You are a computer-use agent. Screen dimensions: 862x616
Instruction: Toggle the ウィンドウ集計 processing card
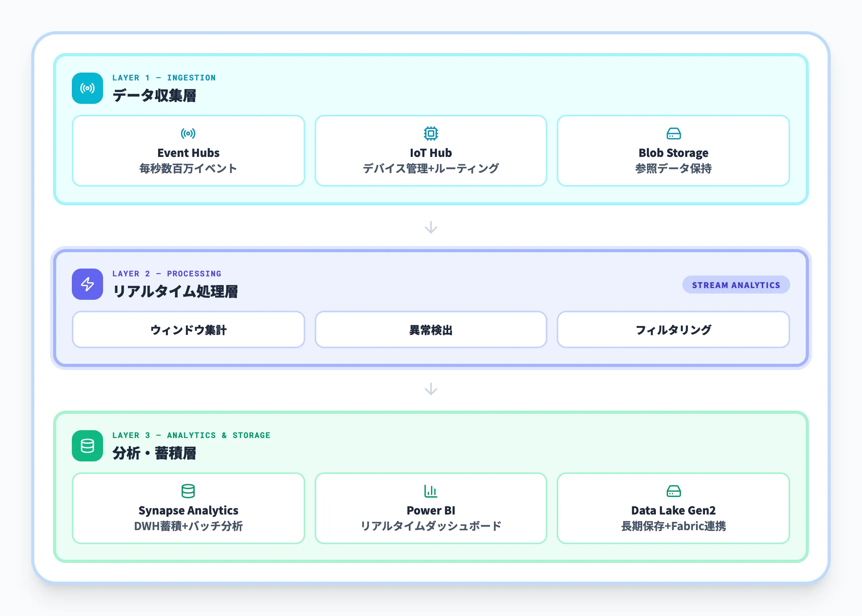pos(188,330)
